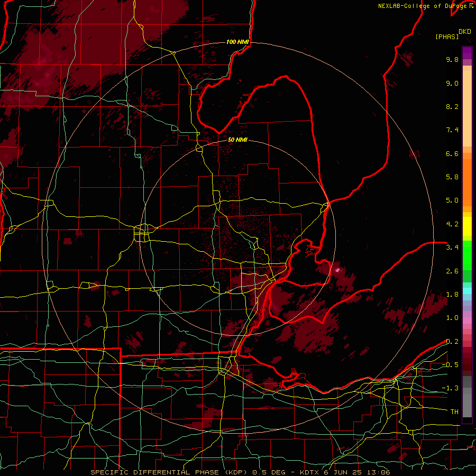Select the 7.4 legend value
476x476 pixels.
[x=452, y=130]
